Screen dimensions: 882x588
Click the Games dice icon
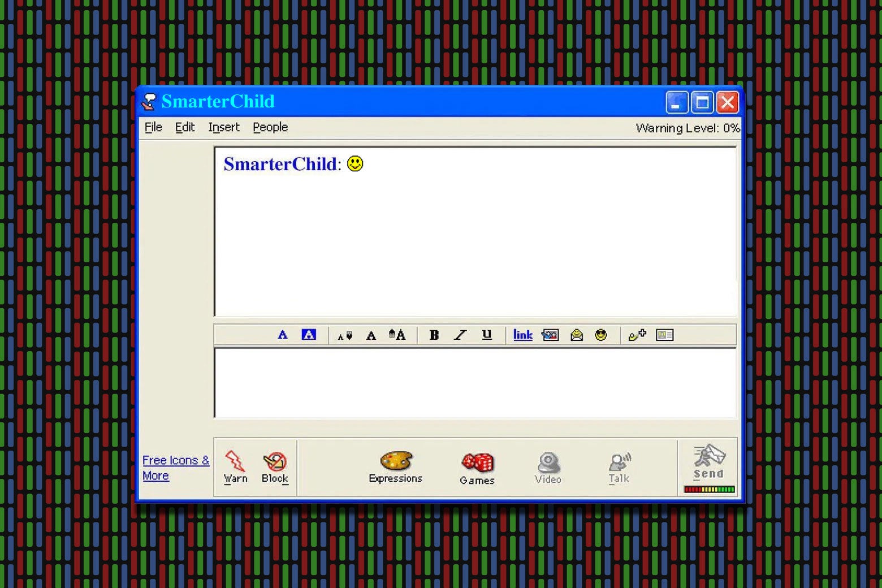click(477, 467)
